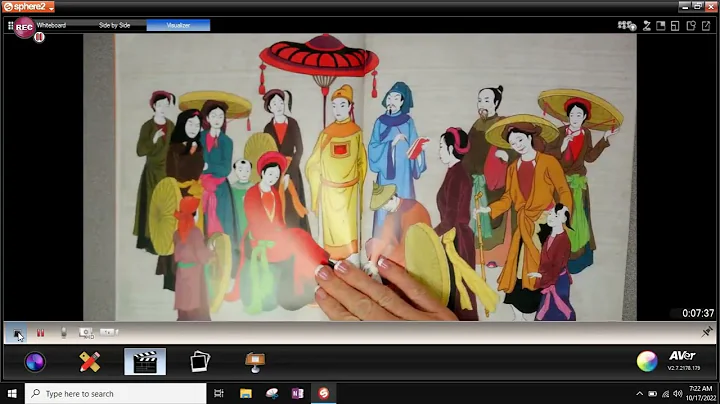This screenshot has width=720, height=404.
Task: Select the clapperboard recording tool
Action: (145, 362)
